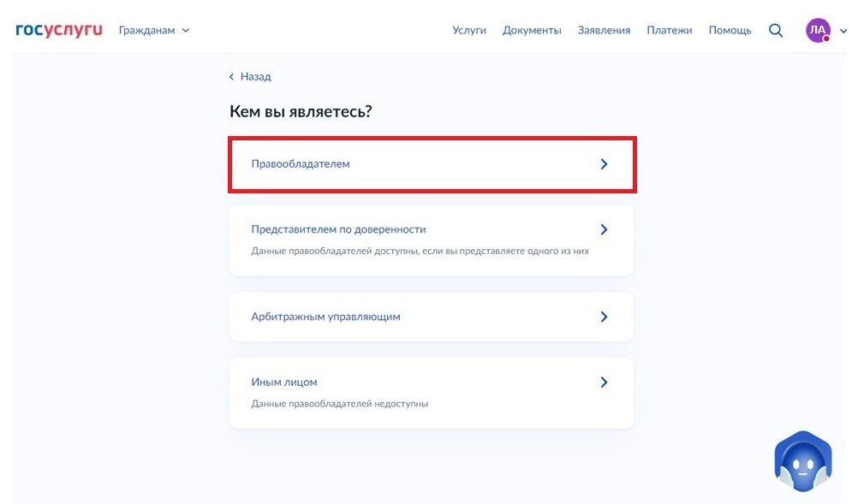Open the Услуги menu item
Screen dimensions: 852x504
[x=469, y=29]
